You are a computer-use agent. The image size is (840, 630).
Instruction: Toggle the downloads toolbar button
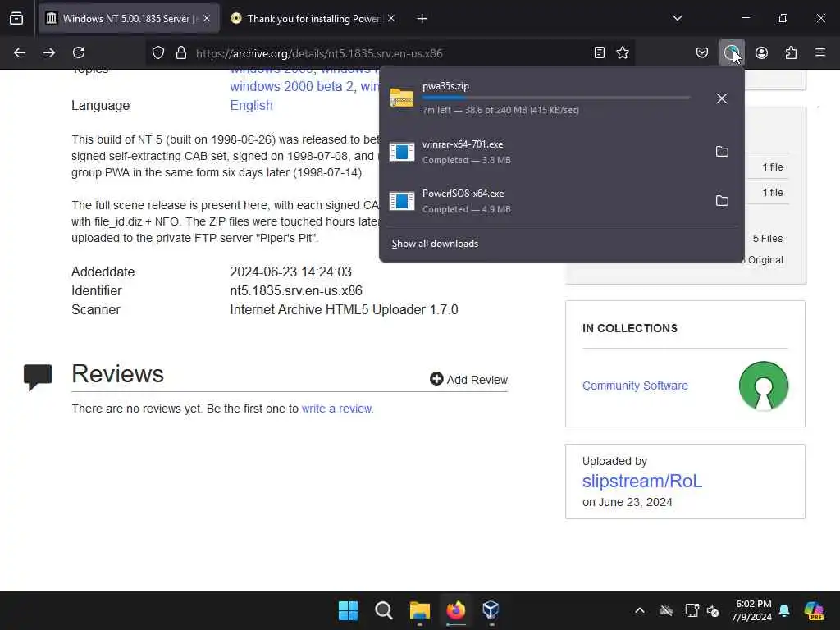pos(731,52)
